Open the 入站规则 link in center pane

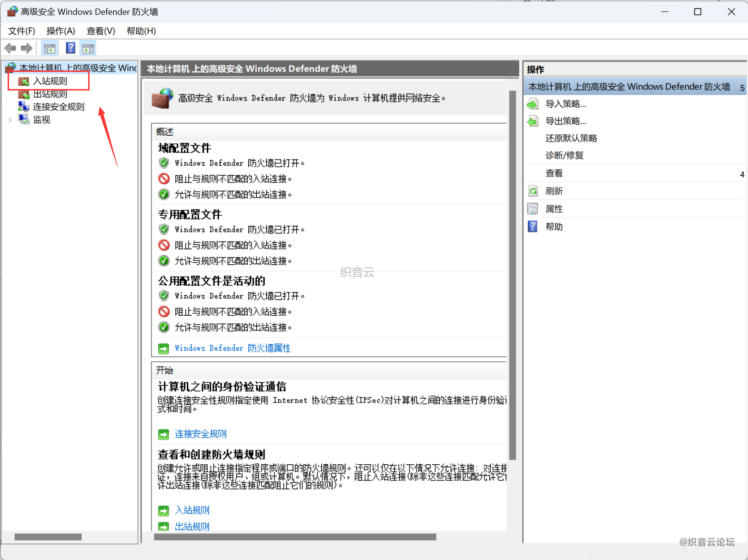(192, 510)
